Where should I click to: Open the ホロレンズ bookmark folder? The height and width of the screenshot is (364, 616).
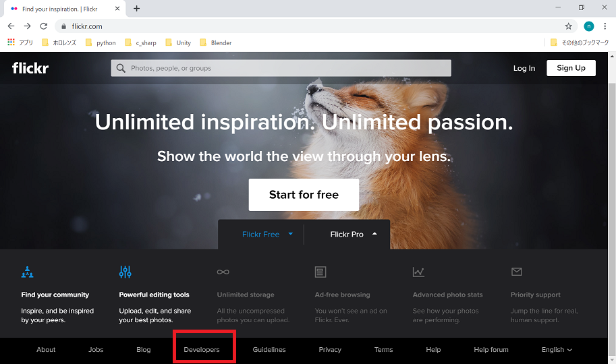tap(59, 42)
